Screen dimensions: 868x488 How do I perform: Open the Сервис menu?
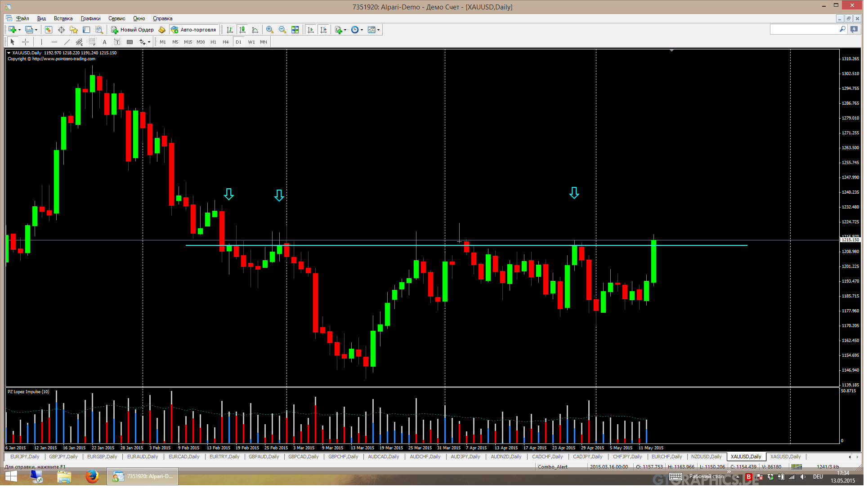pos(116,18)
